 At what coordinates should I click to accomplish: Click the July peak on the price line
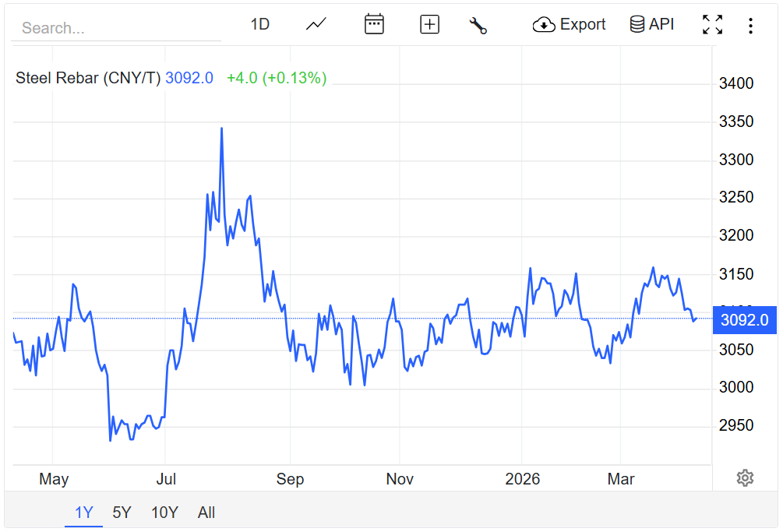coord(222,129)
